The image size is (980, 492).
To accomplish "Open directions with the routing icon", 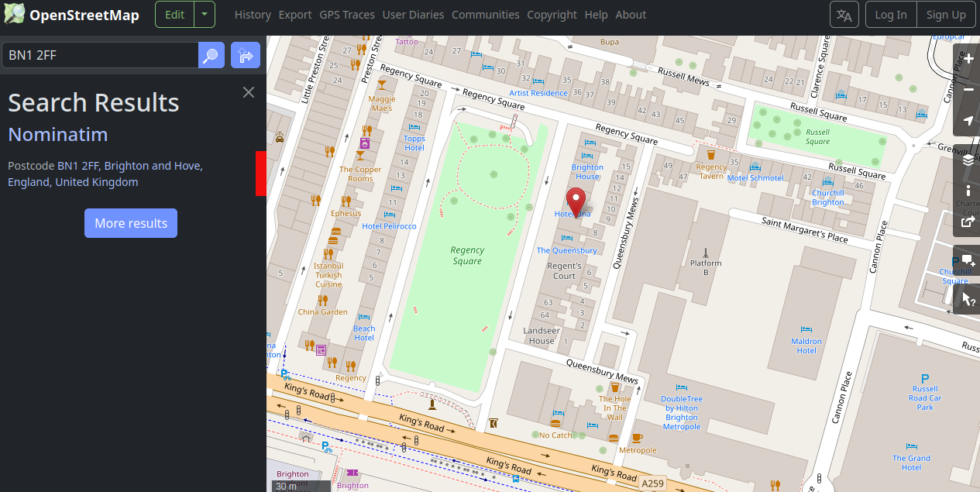I will pos(245,55).
